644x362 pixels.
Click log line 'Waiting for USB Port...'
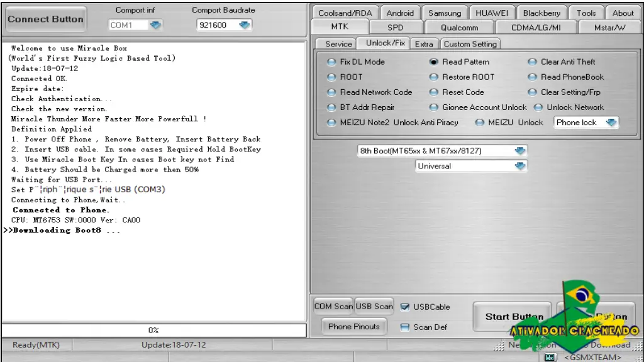tap(61, 180)
